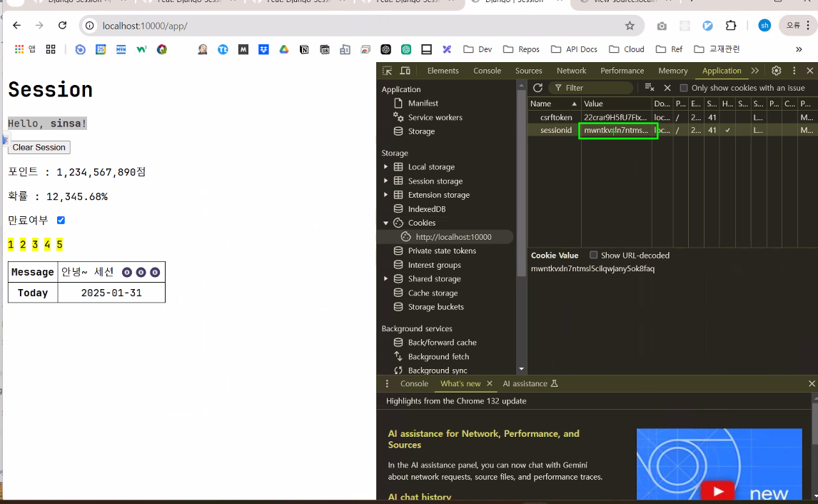Open DevTools settings gear

[777, 71]
